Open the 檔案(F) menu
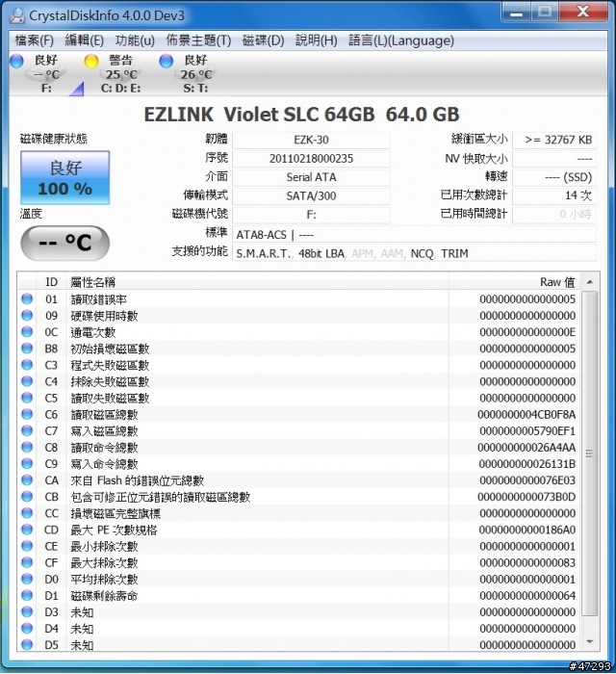Screen dimensions: 616x674 [x=35, y=40]
